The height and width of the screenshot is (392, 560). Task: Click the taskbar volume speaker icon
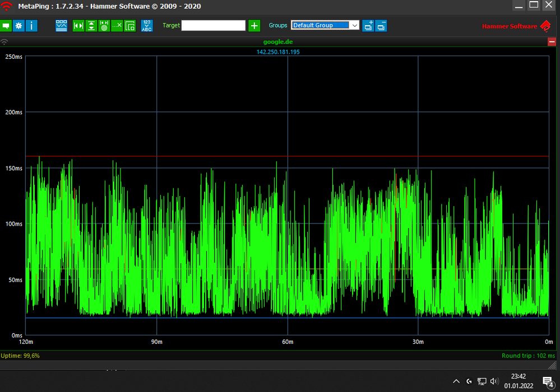(494, 381)
